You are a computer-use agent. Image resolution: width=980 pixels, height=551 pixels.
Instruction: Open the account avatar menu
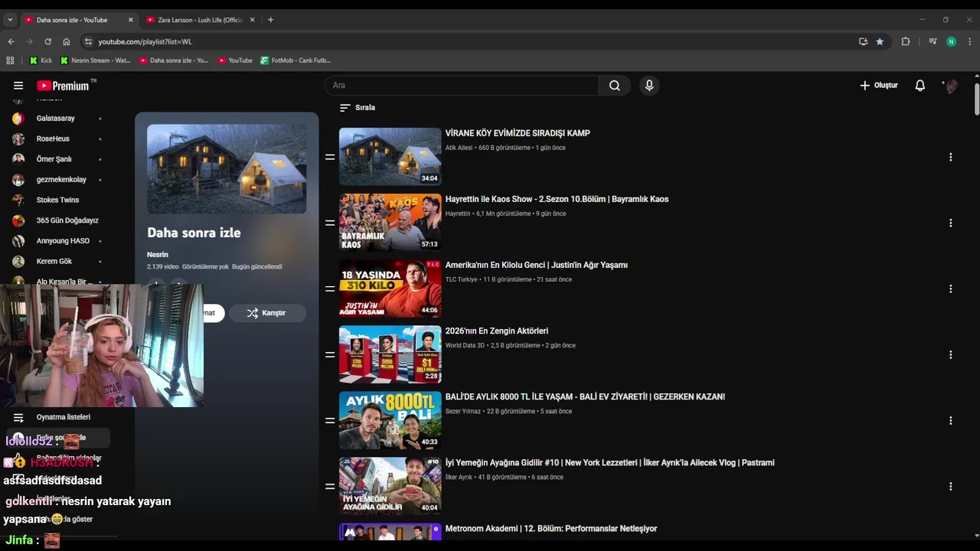(951, 86)
